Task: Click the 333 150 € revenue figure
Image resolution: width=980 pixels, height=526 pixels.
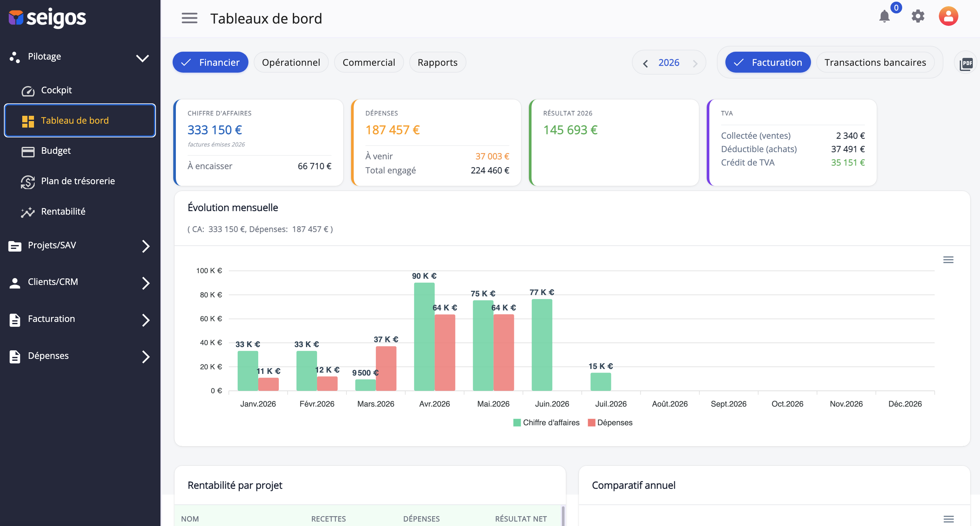Action: tap(214, 130)
